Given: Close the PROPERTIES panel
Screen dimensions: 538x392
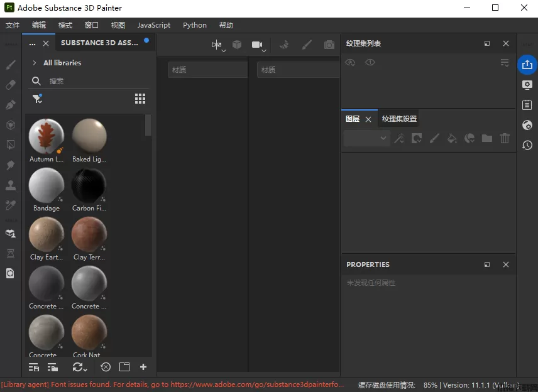Looking at the screenshot, I should (x=506, y=264).
